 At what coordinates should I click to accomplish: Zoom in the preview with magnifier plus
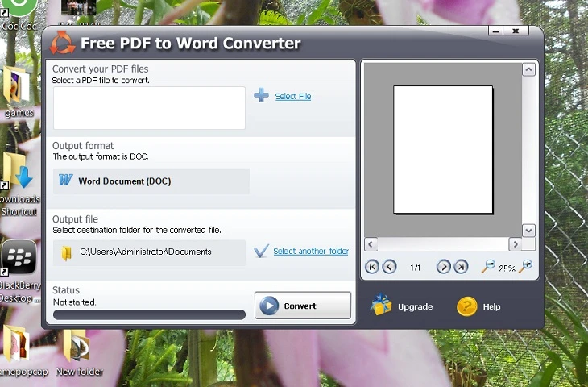(525, 266)
